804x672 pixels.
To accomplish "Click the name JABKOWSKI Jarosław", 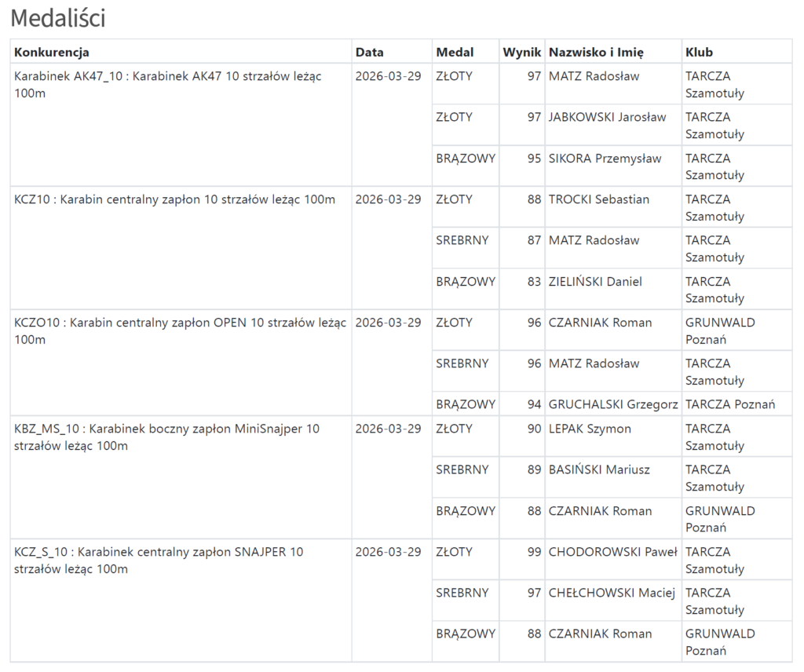I will click(x=607, y=117).
